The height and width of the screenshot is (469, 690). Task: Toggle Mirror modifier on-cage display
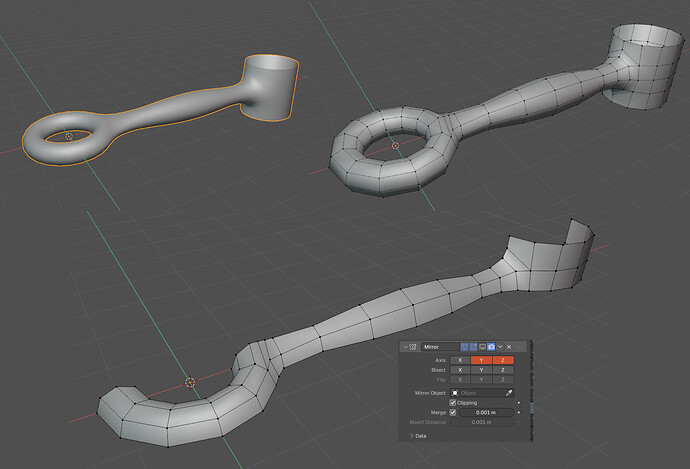click(x=464, y=347)
